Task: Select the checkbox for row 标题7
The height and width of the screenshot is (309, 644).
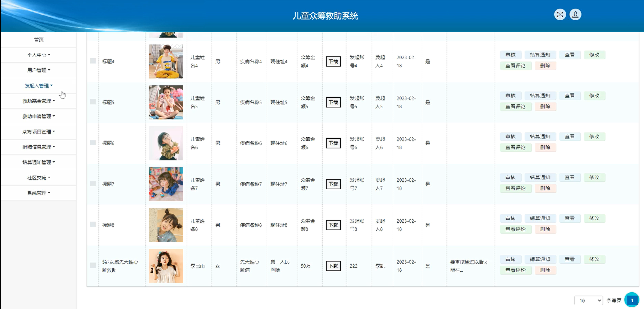Action: pyautogui.click(x=93, y=183)
